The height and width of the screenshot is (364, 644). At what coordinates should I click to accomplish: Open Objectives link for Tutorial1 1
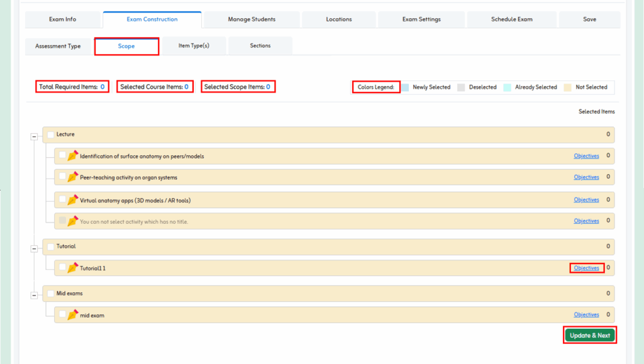click(x=586, y=268)
